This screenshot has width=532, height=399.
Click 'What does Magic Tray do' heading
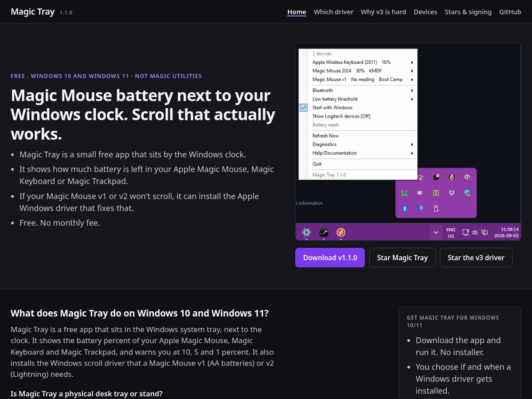[x=140, y=313]
